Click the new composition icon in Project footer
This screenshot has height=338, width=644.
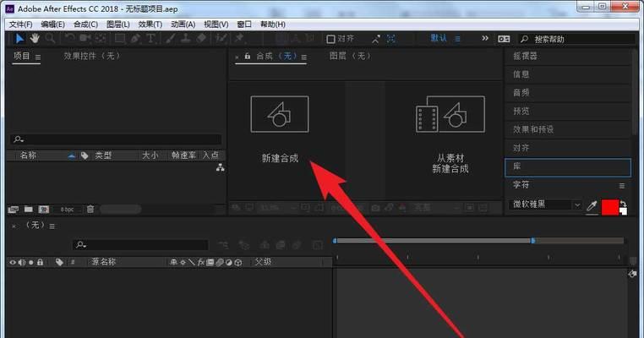pyautogui.click(x=44, y=210)
